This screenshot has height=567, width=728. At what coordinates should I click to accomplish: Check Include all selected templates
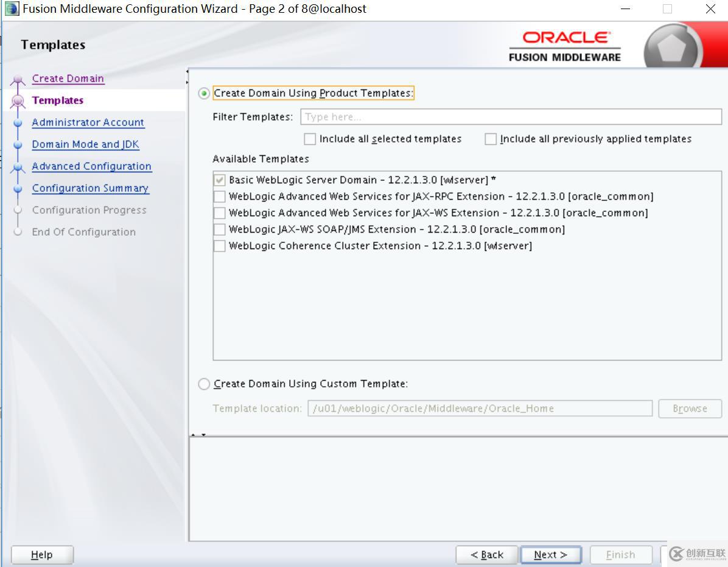coord(310,139)
